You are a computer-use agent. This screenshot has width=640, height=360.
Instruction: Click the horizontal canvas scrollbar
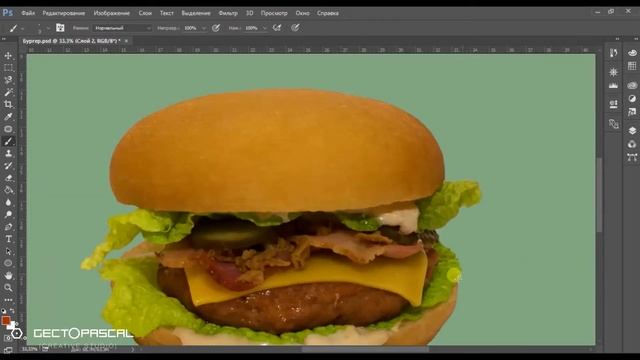pos(365,349)
